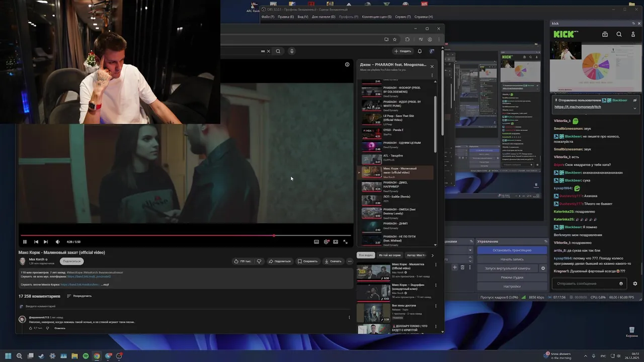Seek on the red video progress bar
The image size is (644, 362).
(x=186, y=235)
